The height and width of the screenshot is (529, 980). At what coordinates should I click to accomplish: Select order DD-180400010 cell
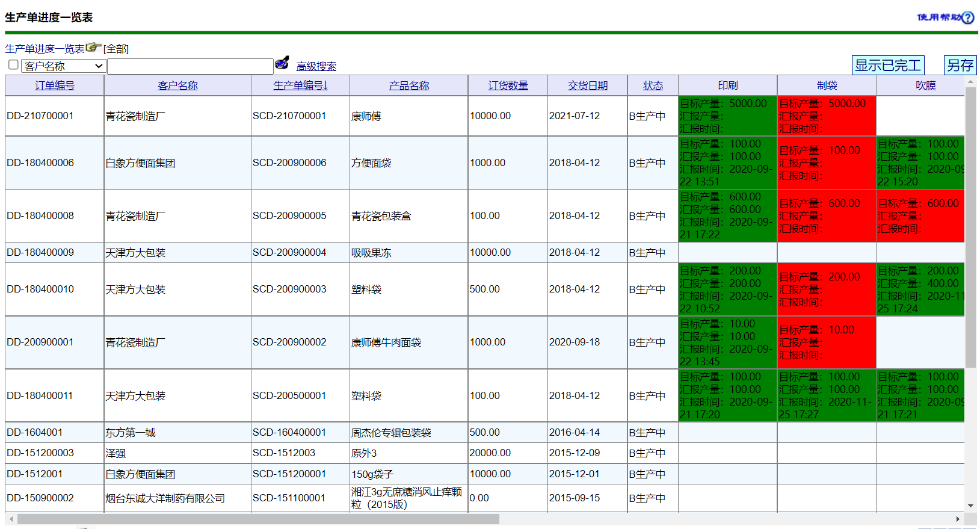[x=55, y=289]
